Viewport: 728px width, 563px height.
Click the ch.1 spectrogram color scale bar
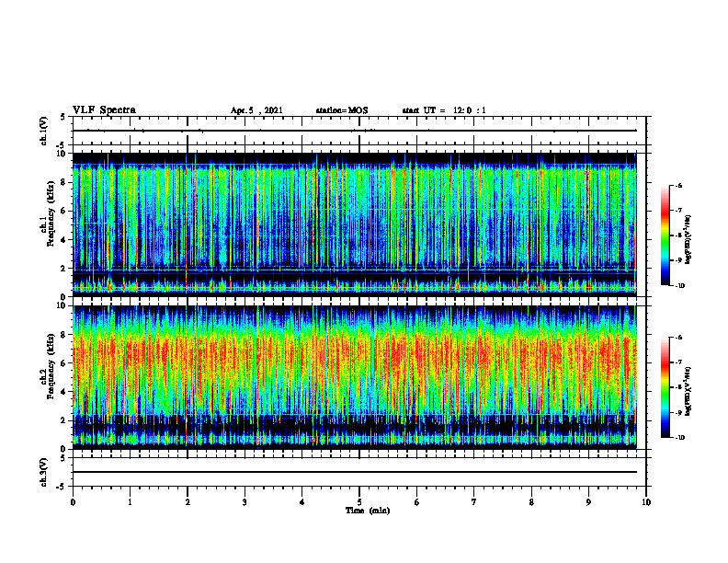[665, 236]
